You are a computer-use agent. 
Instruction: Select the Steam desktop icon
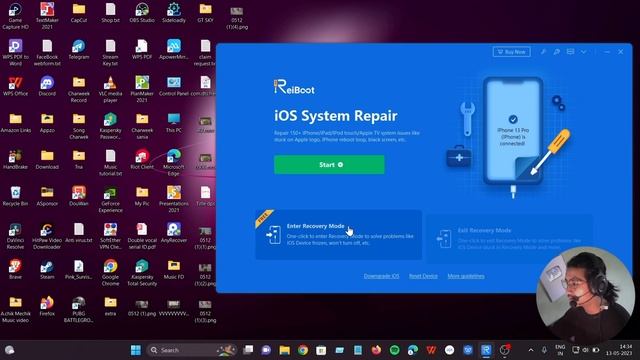pos(47,269)
